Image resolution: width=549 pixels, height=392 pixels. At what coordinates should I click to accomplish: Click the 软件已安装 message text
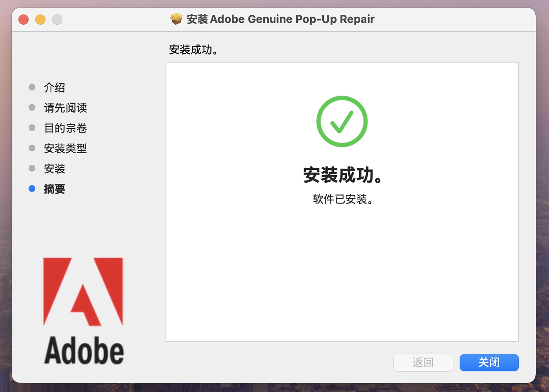click(x=342, y=199)
